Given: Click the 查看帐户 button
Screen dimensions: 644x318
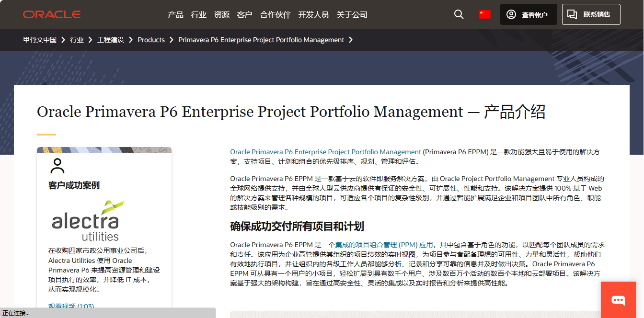Looking at the screenshot, I should (529, 14).
